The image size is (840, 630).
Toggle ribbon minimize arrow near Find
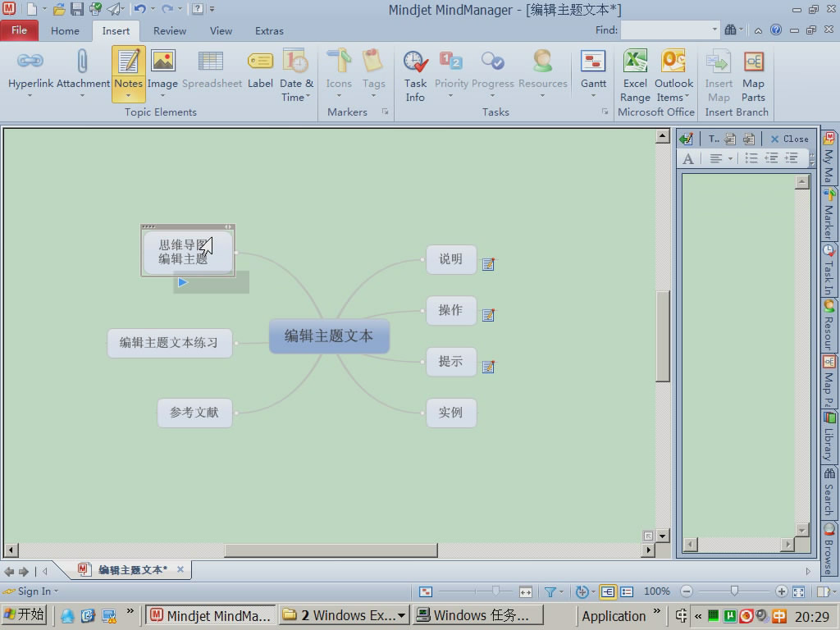[758, 30]
